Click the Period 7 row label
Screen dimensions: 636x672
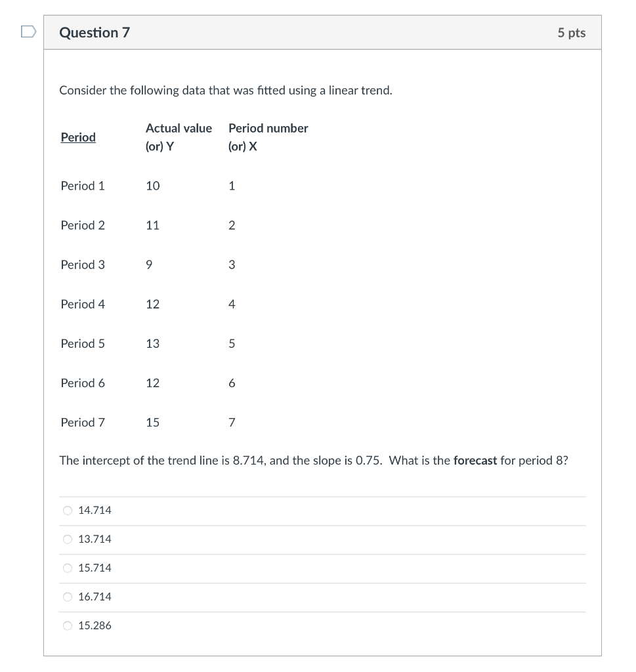83,422
